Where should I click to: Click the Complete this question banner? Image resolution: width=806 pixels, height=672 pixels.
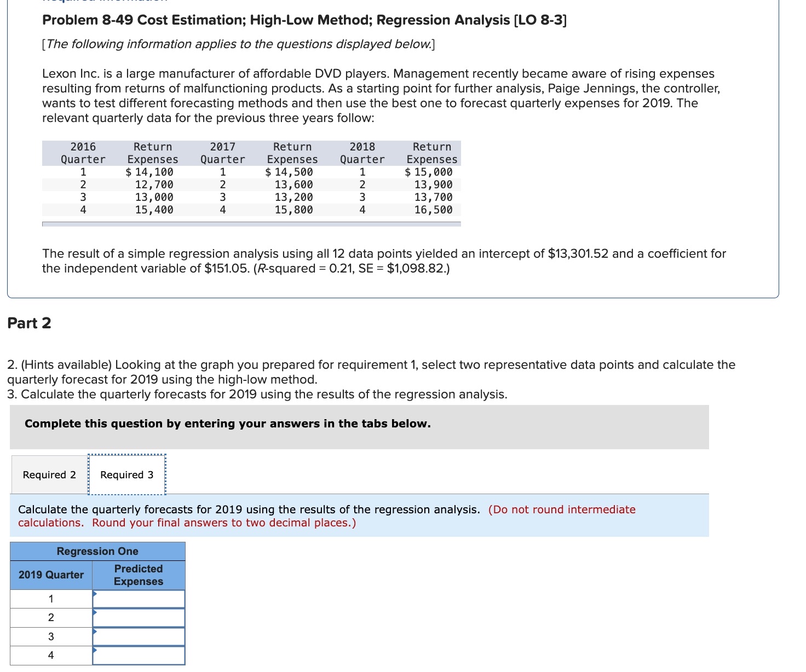point(227,423)
